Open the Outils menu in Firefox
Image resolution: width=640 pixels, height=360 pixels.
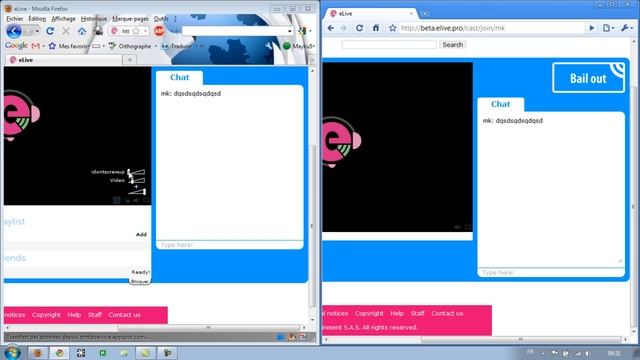point(161,18)
